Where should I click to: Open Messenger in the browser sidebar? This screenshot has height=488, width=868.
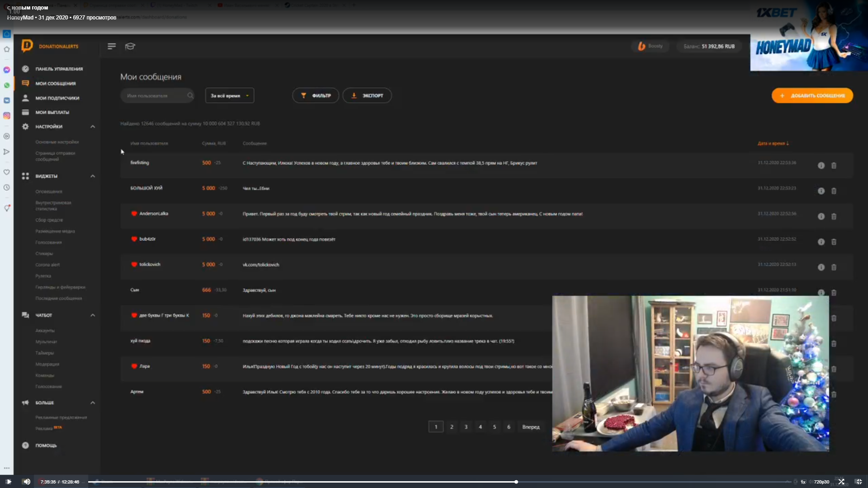pyautogui.click(x=7, y=70)
